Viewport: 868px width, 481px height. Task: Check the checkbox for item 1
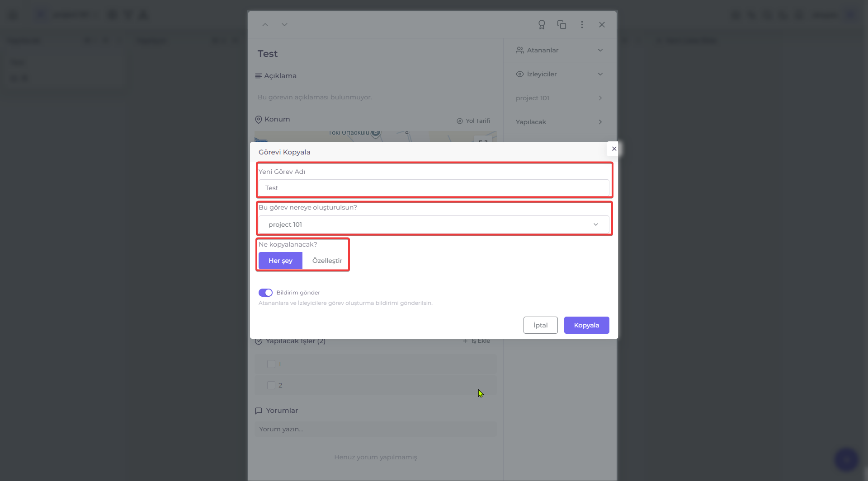tap(271, 364)
